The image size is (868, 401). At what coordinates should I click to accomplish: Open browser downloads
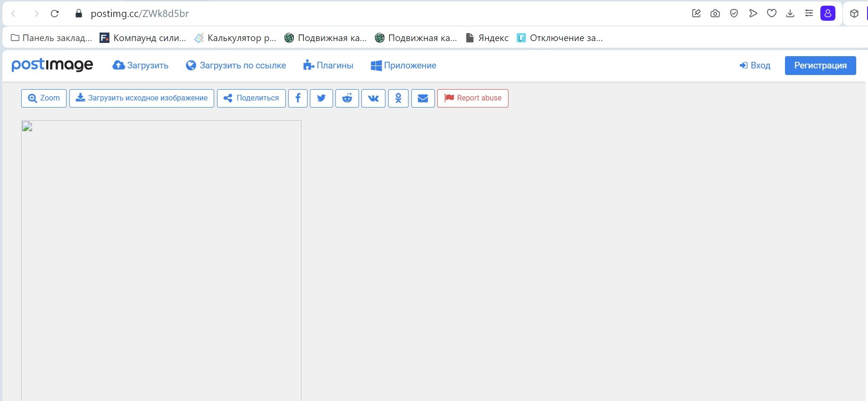tap(790, 14)
